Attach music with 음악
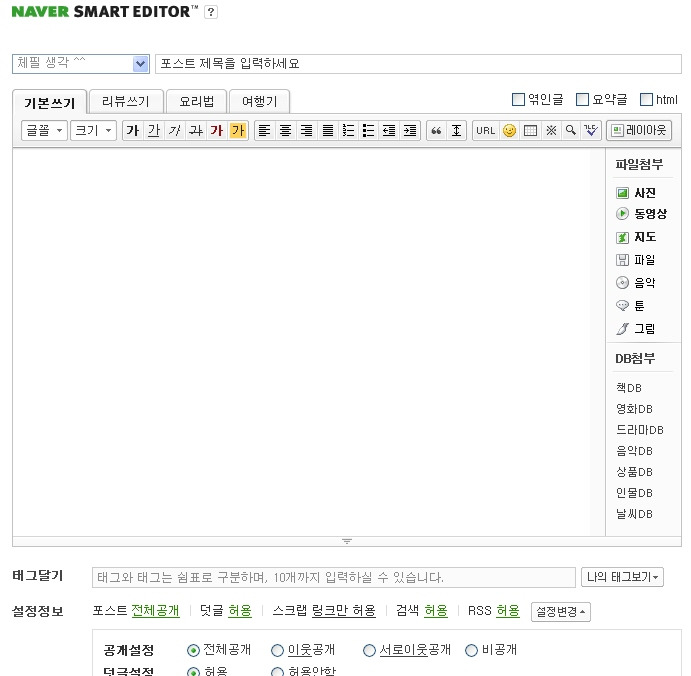Viewport: 691px width, 676px height. coord(635,282)
